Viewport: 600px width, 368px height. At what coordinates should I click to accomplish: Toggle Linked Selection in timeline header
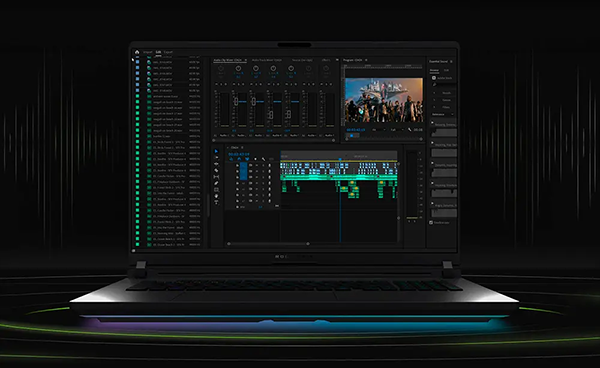[247, 159]
